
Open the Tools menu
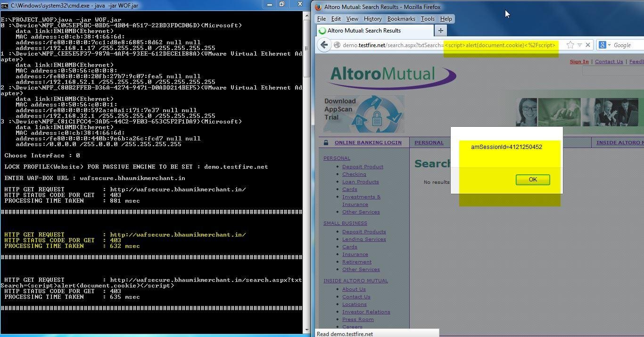(x=427, y=18)
